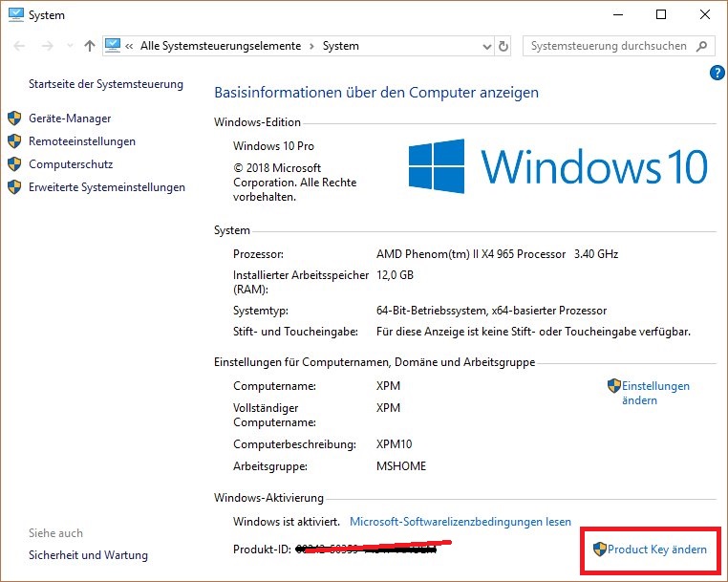Click chevron between Alle Systemsteuerungselemente and System
728x582 pixels.
pos(311,46)
